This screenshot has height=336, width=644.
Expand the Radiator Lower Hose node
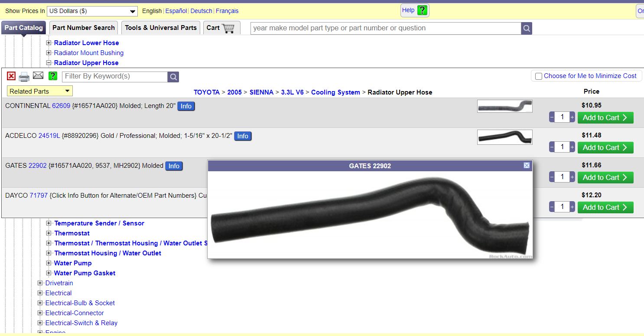49,43
